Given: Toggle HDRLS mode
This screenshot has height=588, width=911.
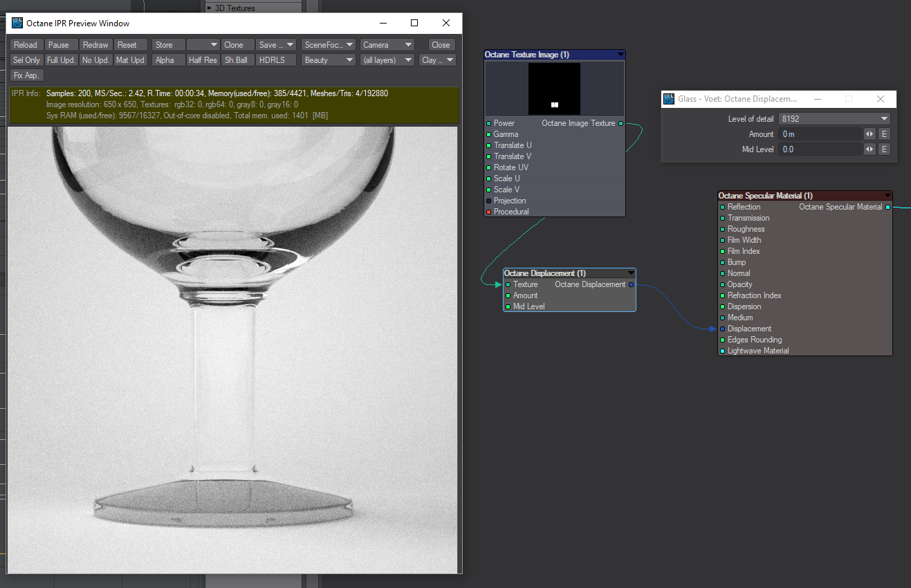Looking at the screenshot, I should 276,60.
